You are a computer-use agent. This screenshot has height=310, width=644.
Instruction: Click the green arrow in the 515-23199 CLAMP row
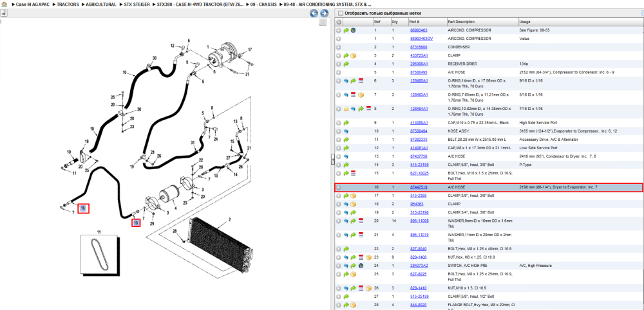[353, 212]
